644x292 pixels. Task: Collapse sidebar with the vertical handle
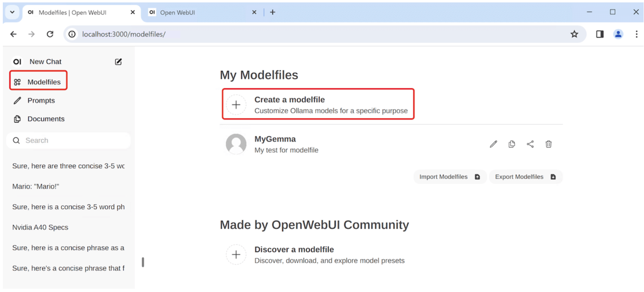[x=143, y=262]
